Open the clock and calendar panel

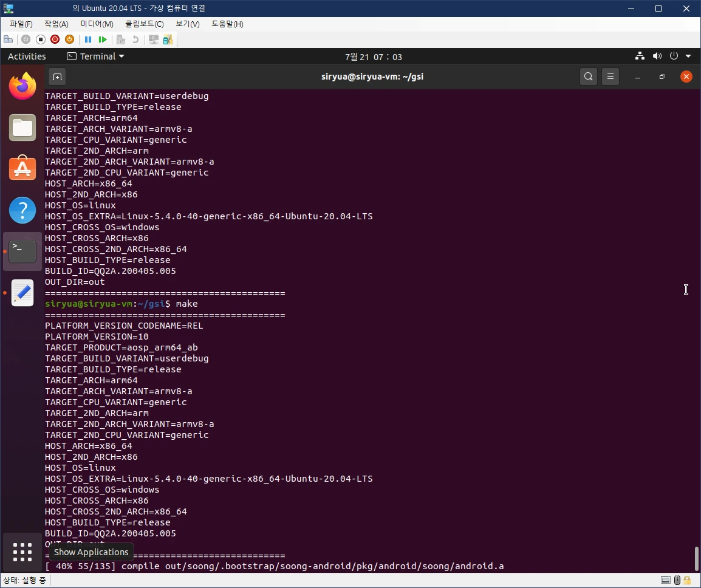(x=374, y=56)
